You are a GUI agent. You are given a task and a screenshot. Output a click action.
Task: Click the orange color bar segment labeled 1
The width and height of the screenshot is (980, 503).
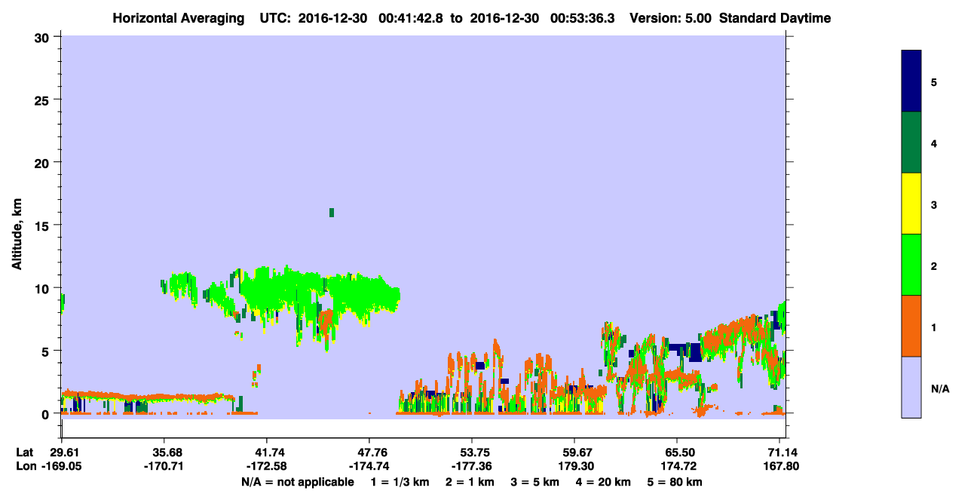(x=911, y=326)
